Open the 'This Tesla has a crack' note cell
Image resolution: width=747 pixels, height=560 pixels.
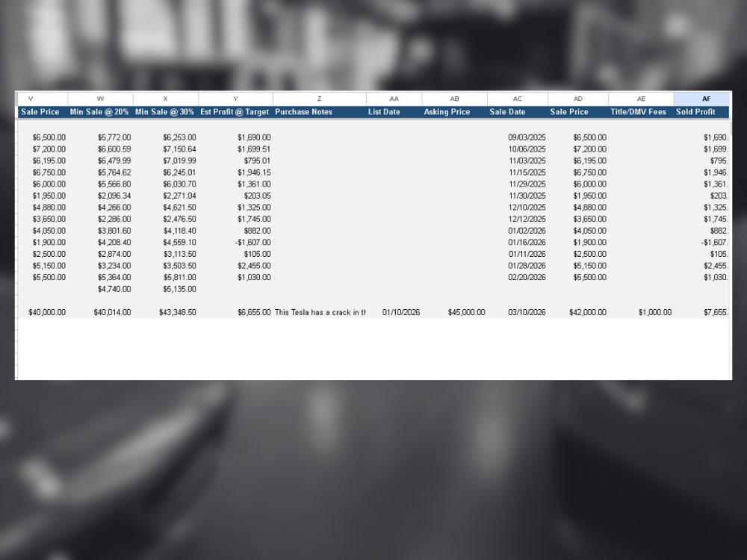319,312
